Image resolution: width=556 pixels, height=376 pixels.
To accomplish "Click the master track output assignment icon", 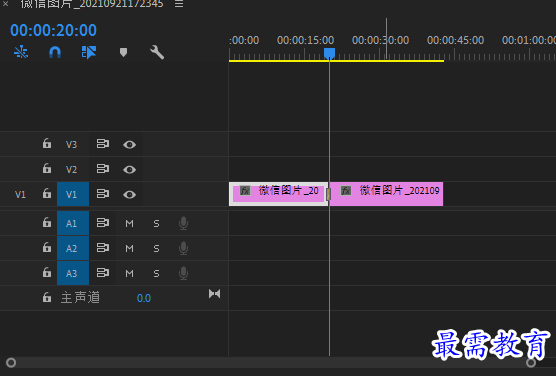I will tap(215, 294).
